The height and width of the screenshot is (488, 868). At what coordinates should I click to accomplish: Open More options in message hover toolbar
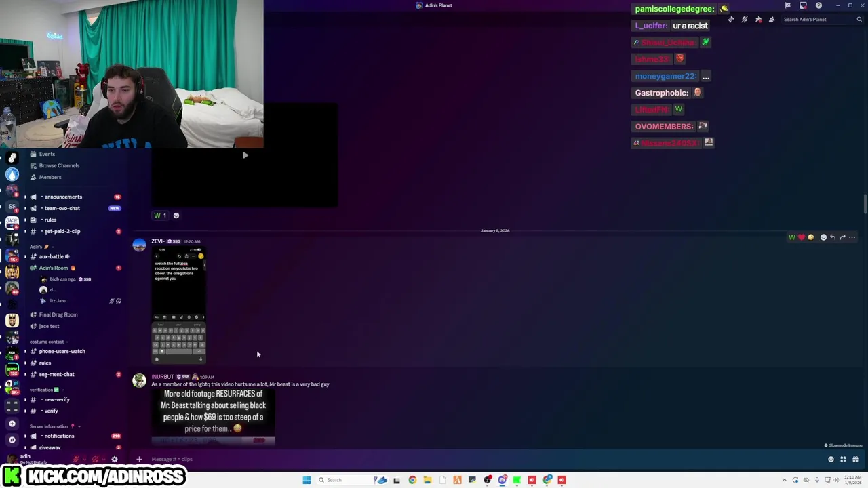click(x=852, y=237)
